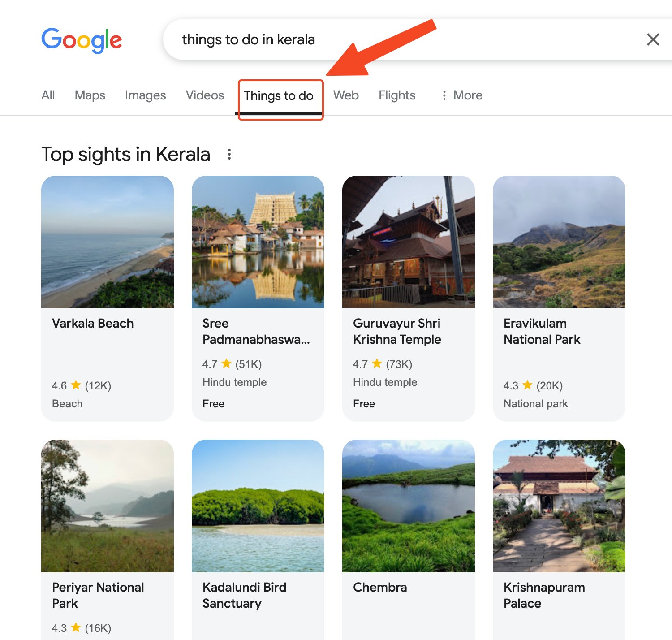Open the Videos search tab
The image size is (672, 640).
point(205,95)
